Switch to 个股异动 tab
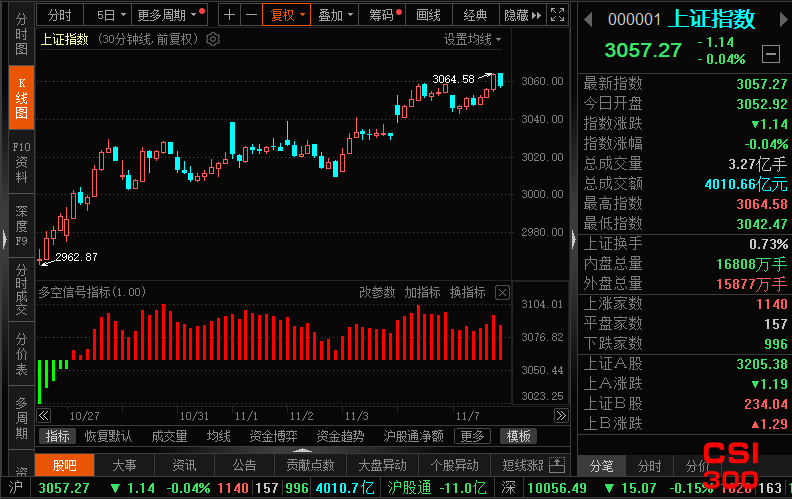 pyautogui.click(x=455, y=465)
